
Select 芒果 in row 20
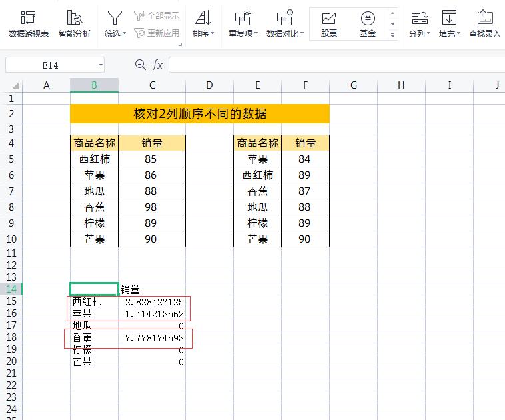click(x=94, y=361)
